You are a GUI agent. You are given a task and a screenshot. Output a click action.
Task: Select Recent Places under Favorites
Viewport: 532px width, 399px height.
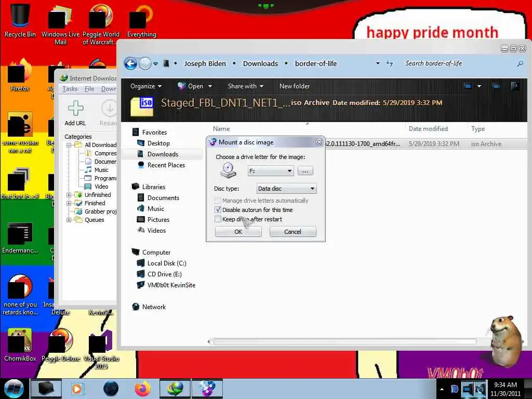[x=162, y=165]
